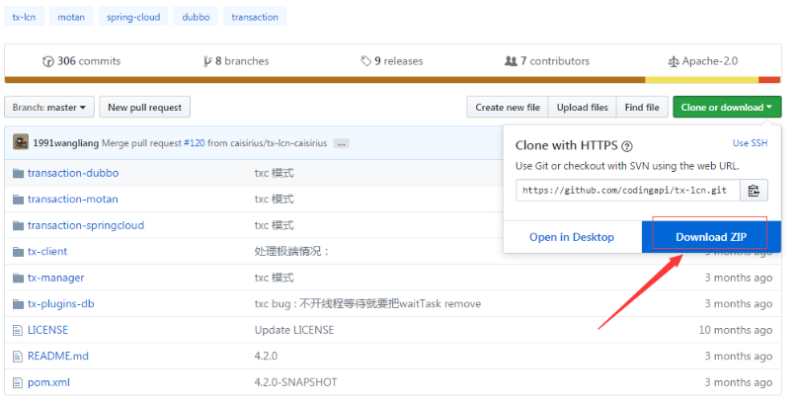786x411 pixels.
Task: Open the motan topic tag
Action: 71,17
